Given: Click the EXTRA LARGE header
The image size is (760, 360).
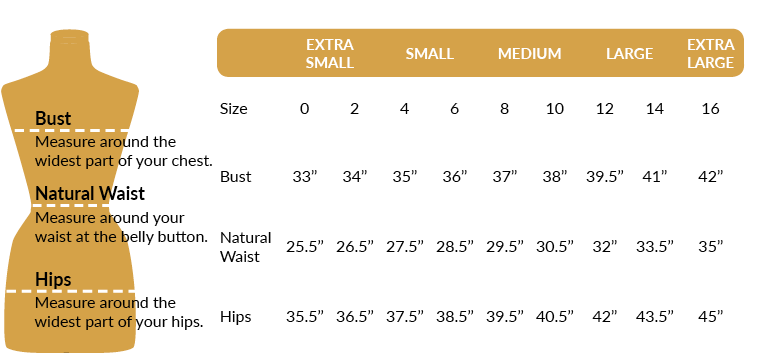Looking at the screenshot, I should click(710, 53).
